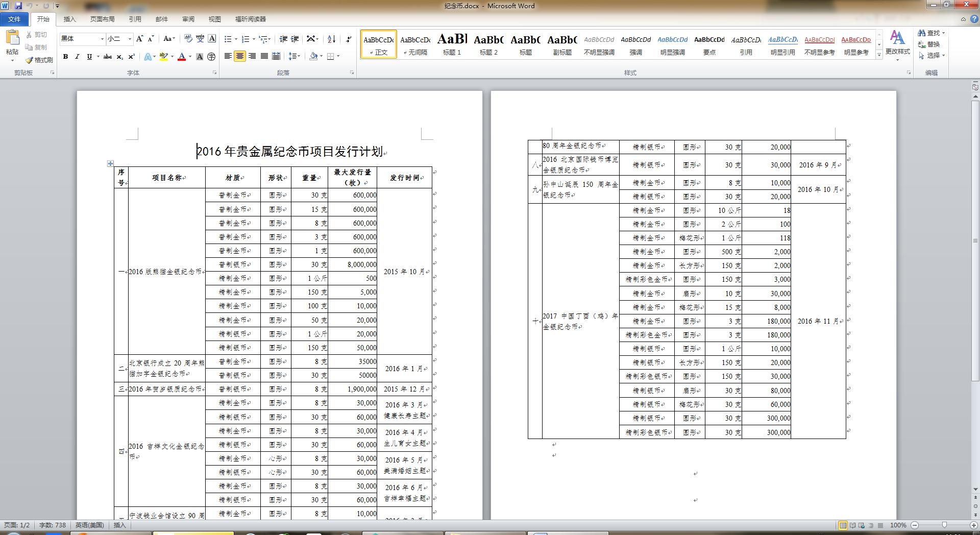The width and height of the screenshot is (980, 535).
Task: Click the Sort (排序) icon in paragraph group
Action: [x=331, y=39]
